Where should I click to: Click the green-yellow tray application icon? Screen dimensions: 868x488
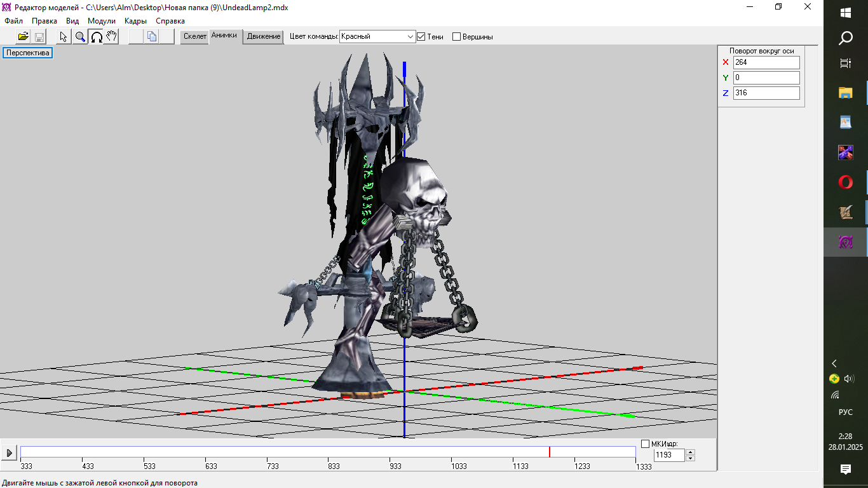coord(834,379)
